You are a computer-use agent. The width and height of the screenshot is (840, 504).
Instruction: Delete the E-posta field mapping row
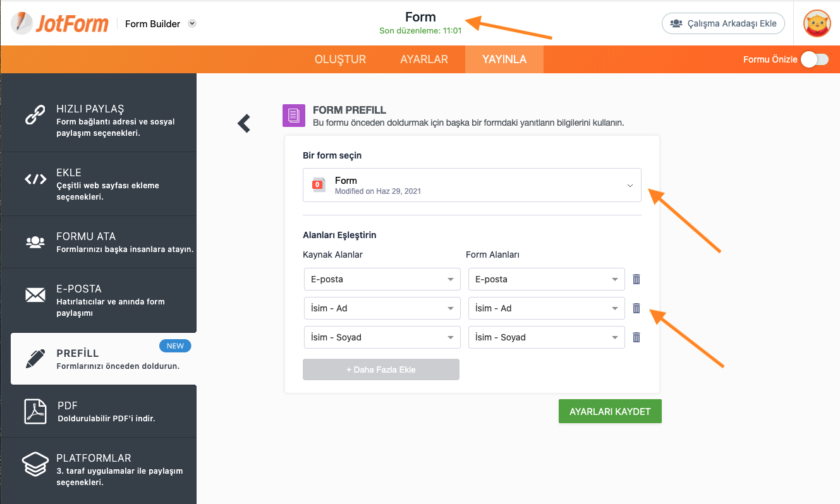tap(636, 279)
